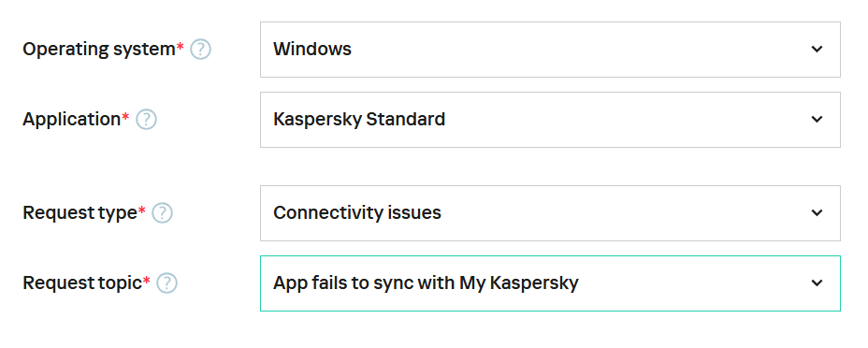Viewport: 868px width, 348px height.
Task: Click the Application label text
Action: pyautogui.click(x=72, y=120)
